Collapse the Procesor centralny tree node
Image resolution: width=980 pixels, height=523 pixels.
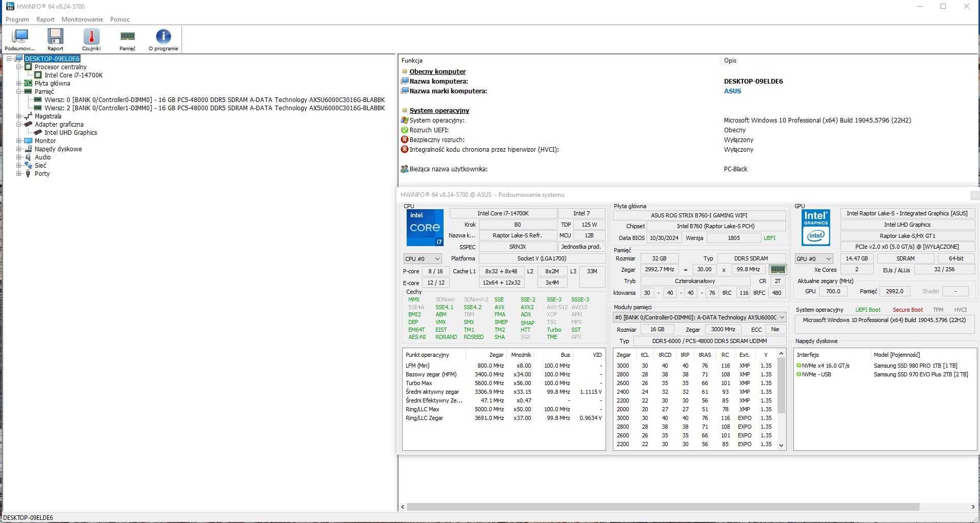(x=19, y=67)
